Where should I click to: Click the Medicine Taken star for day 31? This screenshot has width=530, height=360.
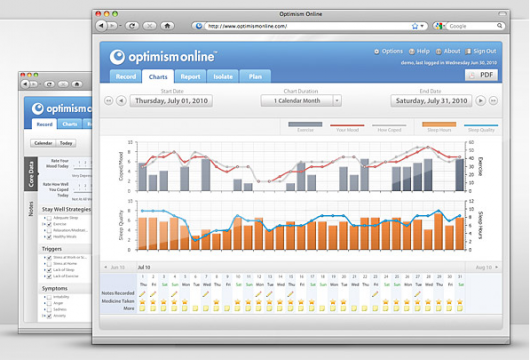pyautogui.click(x=460, y=301)
